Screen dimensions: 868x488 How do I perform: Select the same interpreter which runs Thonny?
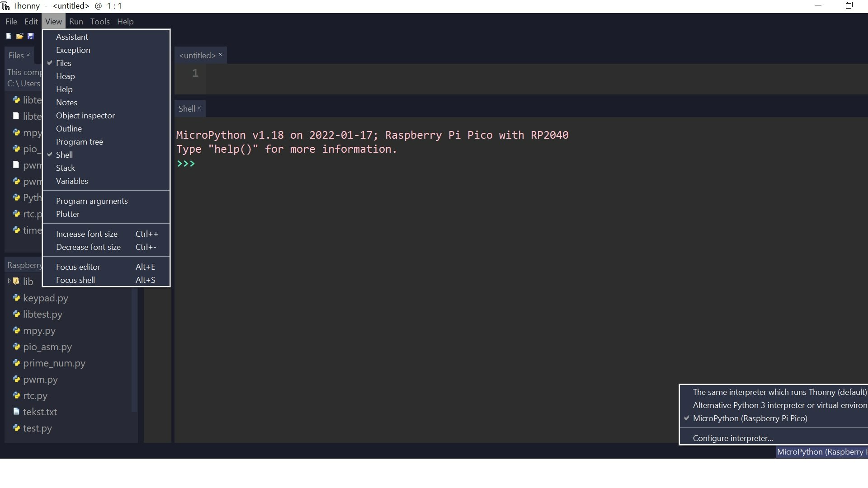click(774, 392)
